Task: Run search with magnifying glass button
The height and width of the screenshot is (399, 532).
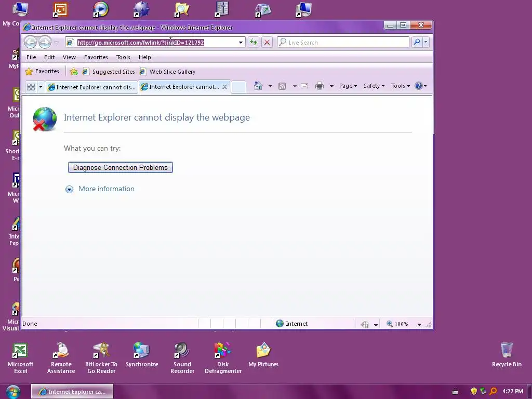Action: coord(417,42)
